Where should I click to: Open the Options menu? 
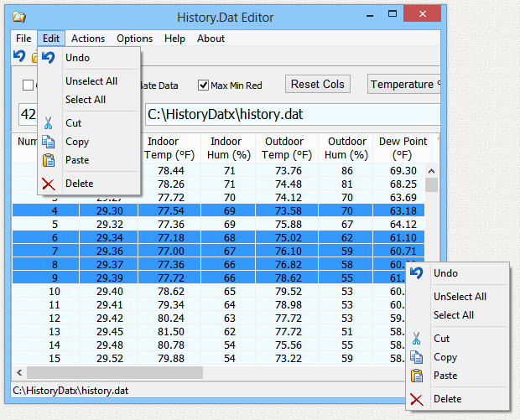[135, 39]
